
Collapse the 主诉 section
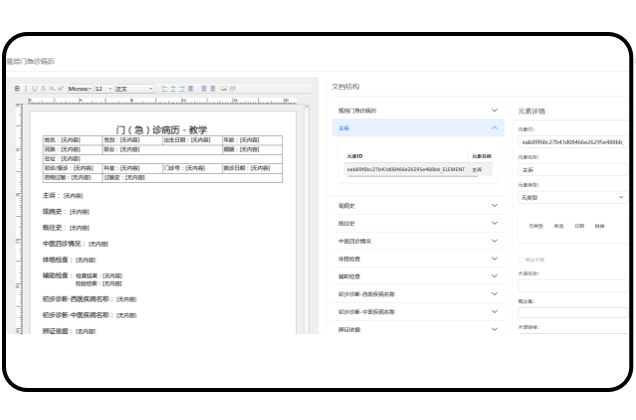[418, 128]
